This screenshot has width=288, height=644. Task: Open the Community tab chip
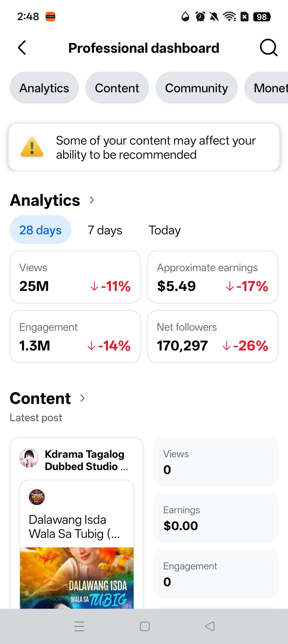197,88
